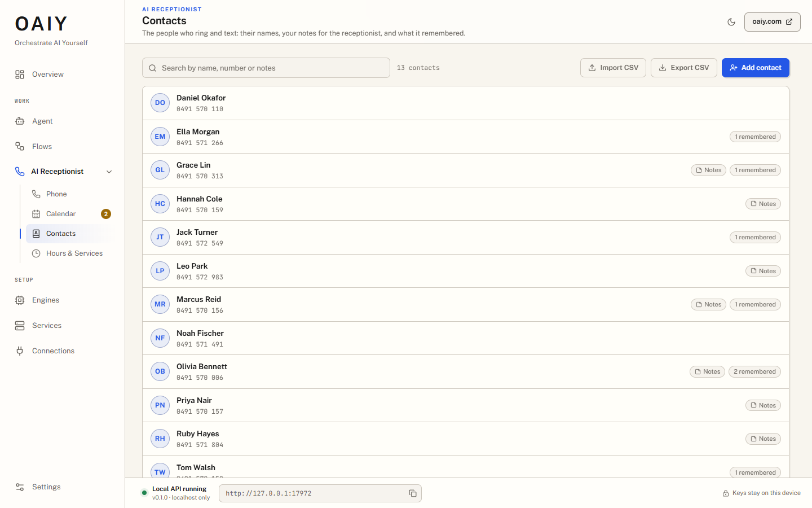This screenshot has height=508, width=812.
Task: Click the GL avatar for Grace Lin
Action: coord(160,170)
